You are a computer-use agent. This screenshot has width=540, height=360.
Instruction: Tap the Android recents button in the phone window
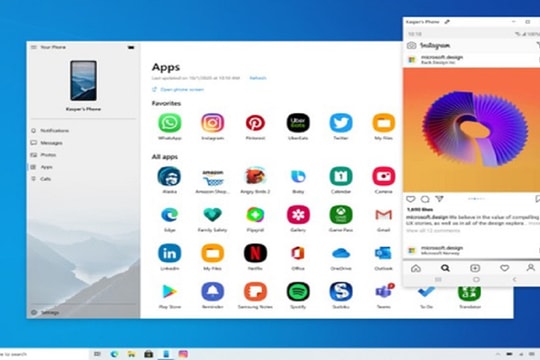[x=438, y=279]
